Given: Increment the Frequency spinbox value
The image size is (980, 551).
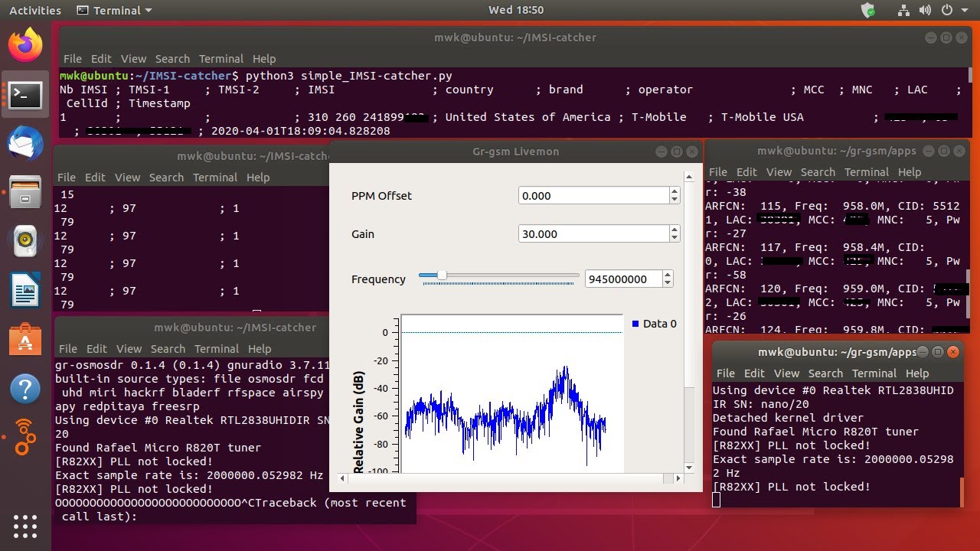Looking at the screenshot, I should 668,275.
